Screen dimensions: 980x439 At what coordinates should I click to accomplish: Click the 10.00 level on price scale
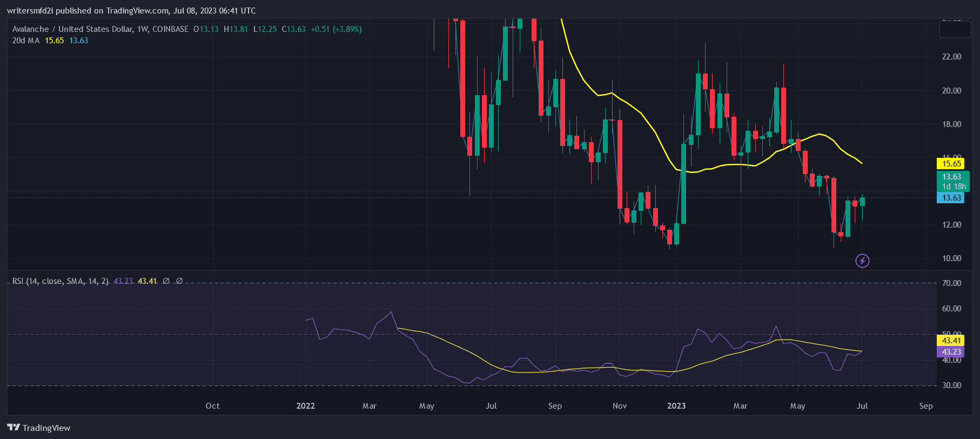(x=951, y=258)
